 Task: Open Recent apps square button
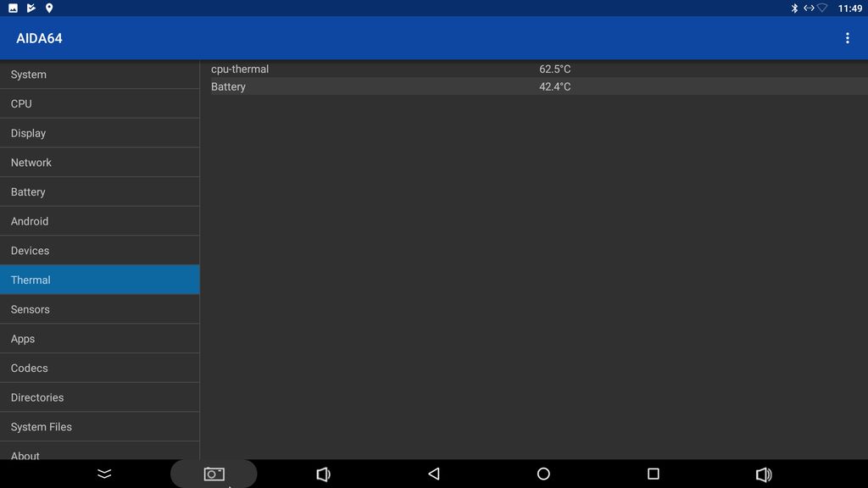[x=653, y=474]
